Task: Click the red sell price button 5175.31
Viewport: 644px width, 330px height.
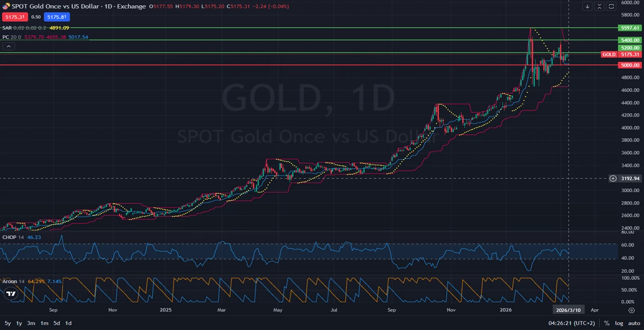Action: [x=14, y=17]
